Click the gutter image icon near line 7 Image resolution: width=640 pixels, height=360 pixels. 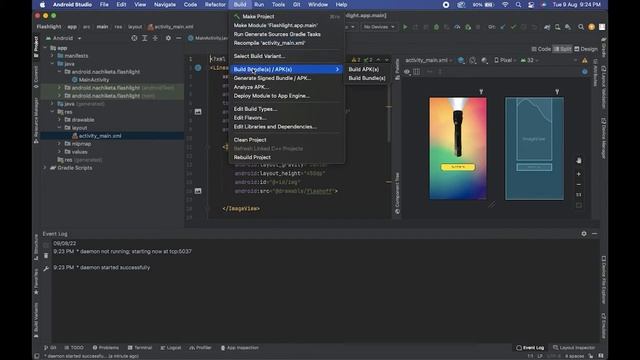(198, 111)
